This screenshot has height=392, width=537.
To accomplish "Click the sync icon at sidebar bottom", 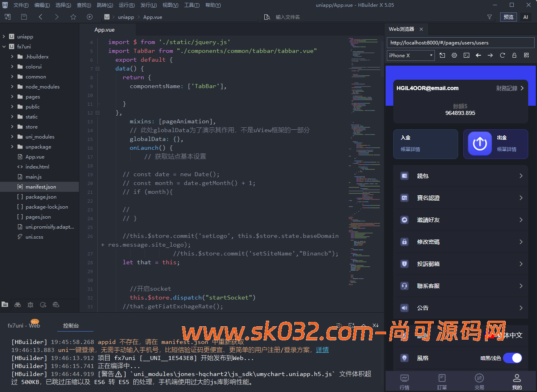I will coord(43,305).
